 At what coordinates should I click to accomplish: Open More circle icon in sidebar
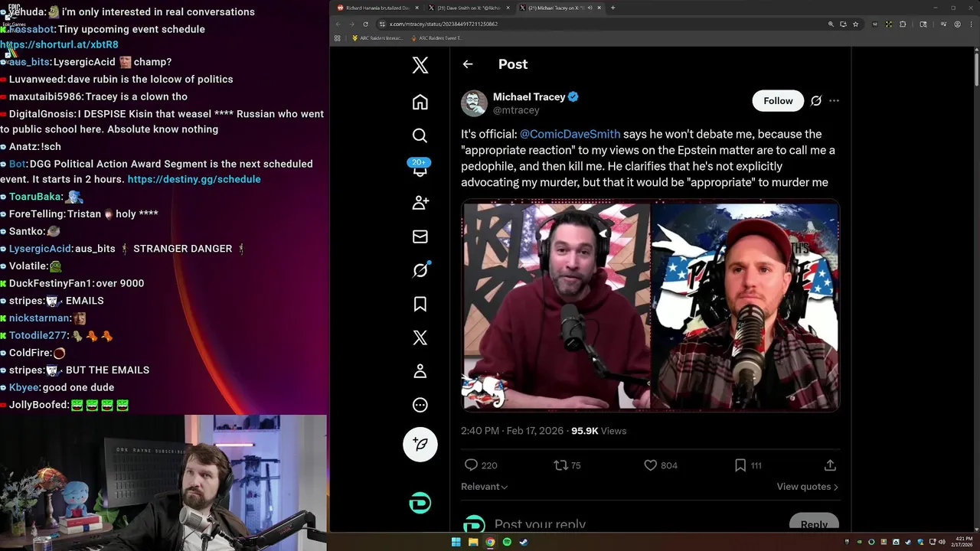tap(420, 405)
